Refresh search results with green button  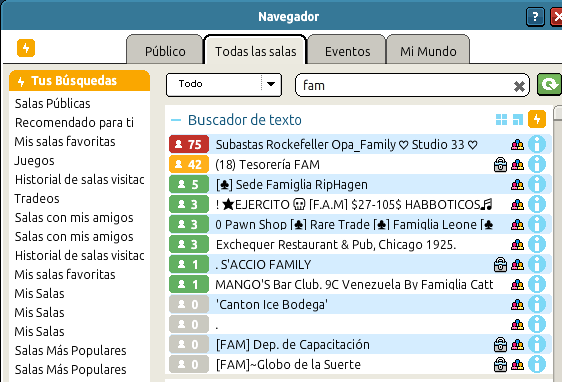(x=549, y=85)
